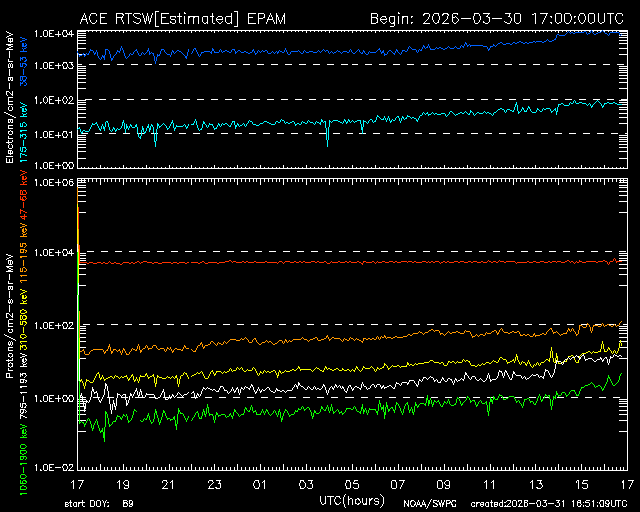Viewport: 640px width, 512px height.
Task: Click the start DOY label at bottom left
Action: click(x=98, y=503)
